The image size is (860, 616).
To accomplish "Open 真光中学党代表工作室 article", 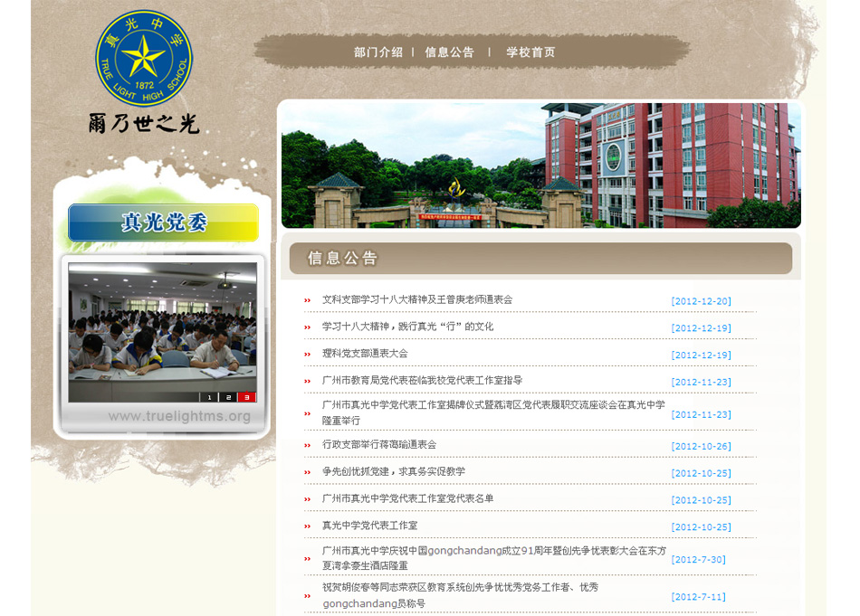I will coord(369,525).
